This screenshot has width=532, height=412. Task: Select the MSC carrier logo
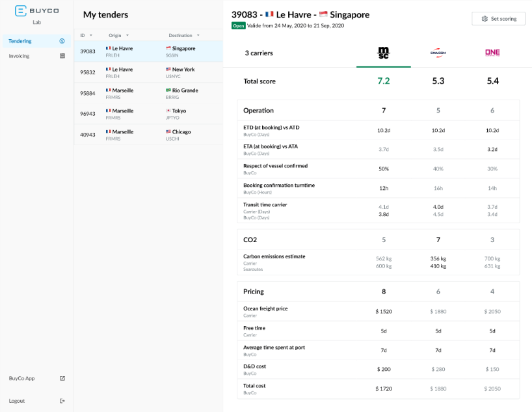[384, 53]
